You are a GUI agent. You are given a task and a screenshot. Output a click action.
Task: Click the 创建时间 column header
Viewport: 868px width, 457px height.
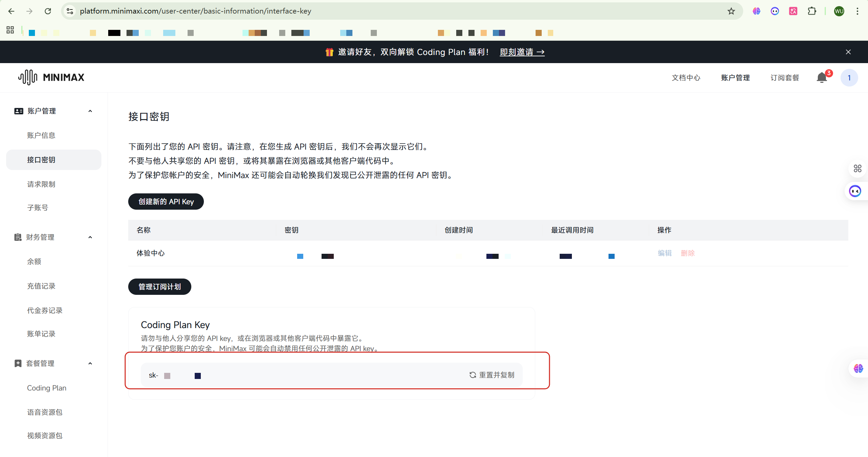(459, 230)
